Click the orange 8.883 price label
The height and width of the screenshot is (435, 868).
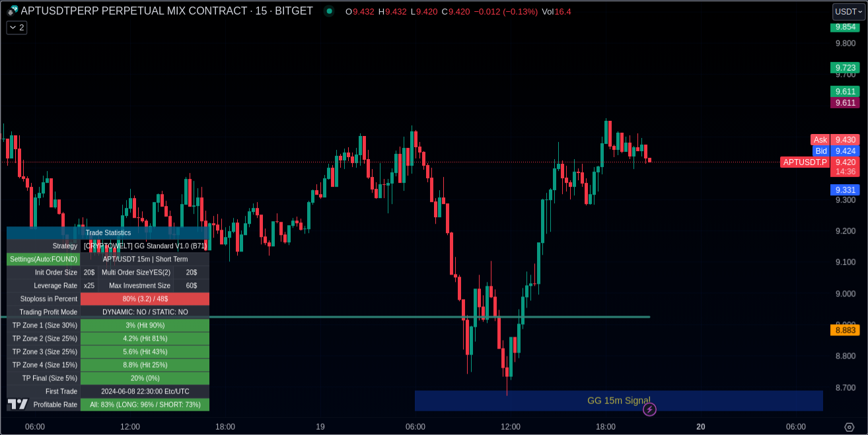(845, 330)
